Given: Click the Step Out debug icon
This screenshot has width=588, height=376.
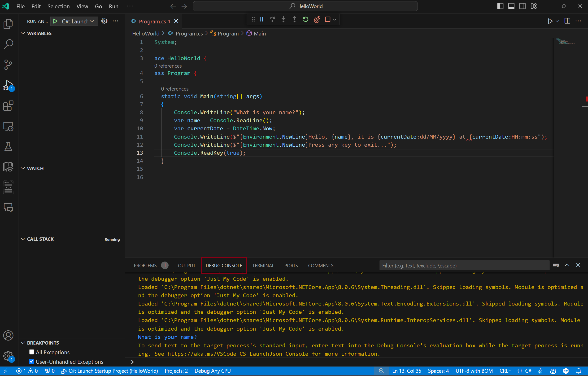Looking at the screenshot, I should pyautogui.click(x=295, y=19).
